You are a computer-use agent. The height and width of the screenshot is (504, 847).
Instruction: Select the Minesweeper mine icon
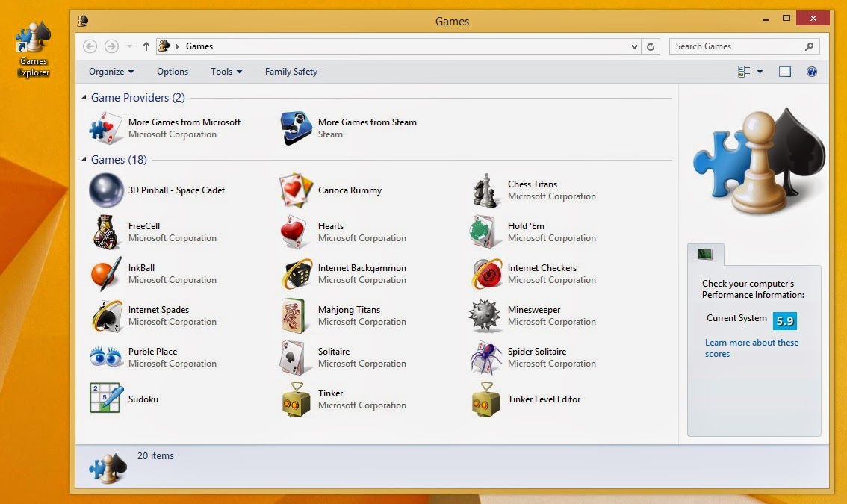[x=484, y=316]
